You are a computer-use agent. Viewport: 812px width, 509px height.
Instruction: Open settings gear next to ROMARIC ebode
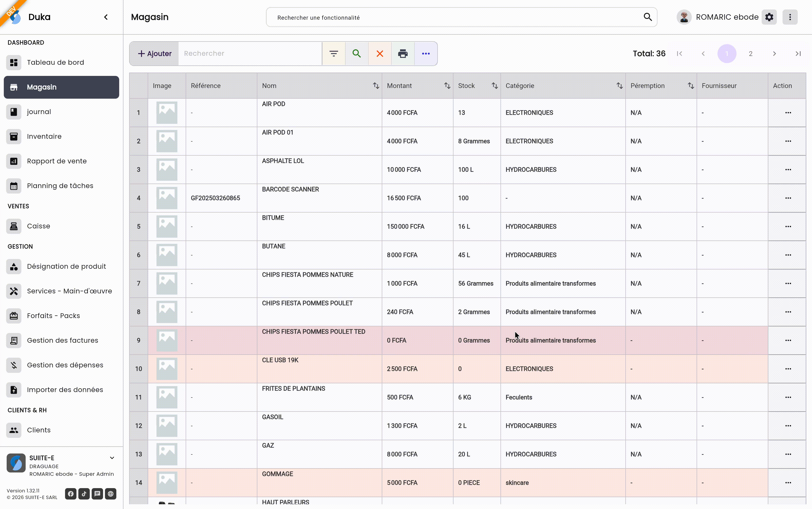[x=769, y=17]
